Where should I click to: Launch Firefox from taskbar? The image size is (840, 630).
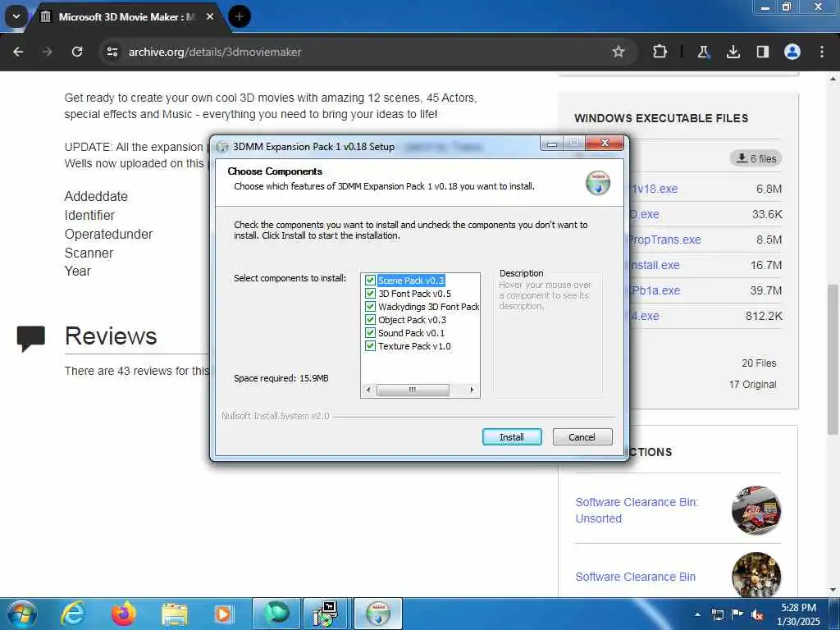point(123,614)
